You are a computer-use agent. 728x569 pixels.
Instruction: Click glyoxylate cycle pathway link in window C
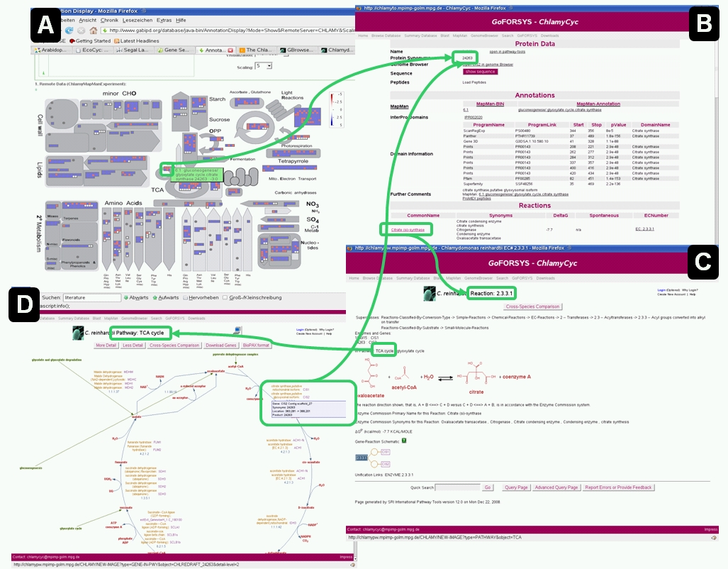pos(410,351)
